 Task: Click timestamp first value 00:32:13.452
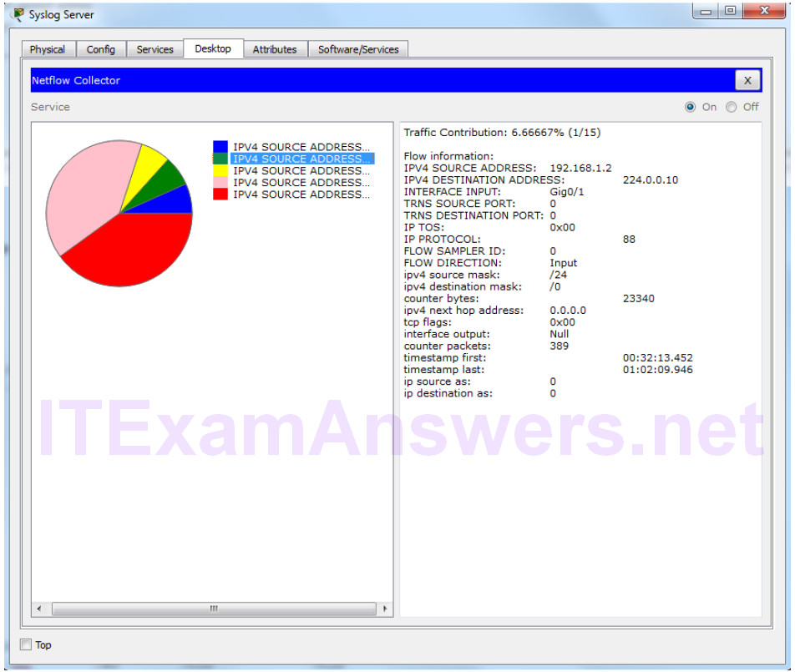(657, 358)
